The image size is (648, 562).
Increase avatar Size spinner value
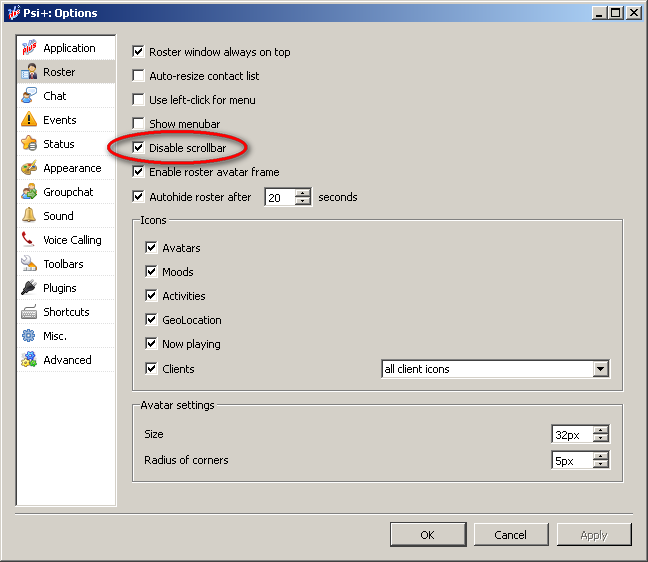(x=600, y=430)
